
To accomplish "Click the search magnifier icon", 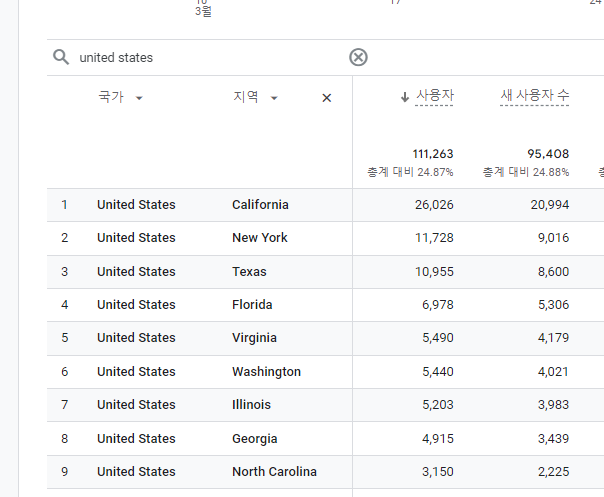I will coord(61,57).
